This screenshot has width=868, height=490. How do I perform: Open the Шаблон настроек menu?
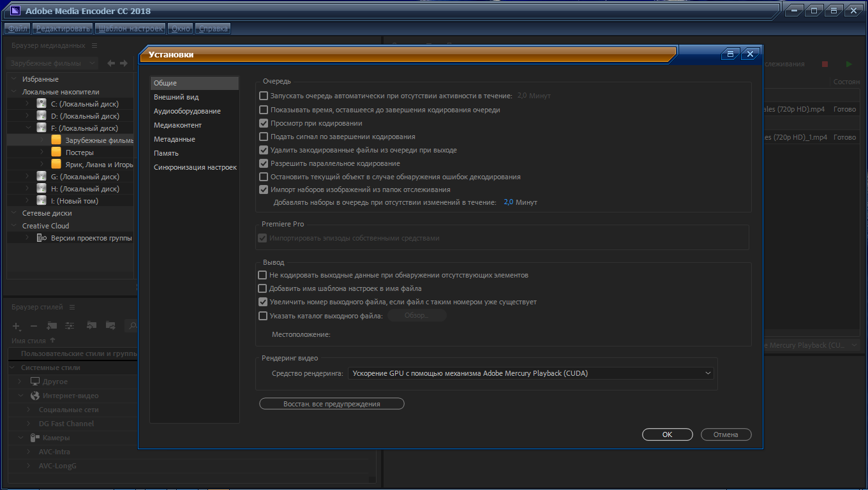pyautogui.click(x=130, y=29)
